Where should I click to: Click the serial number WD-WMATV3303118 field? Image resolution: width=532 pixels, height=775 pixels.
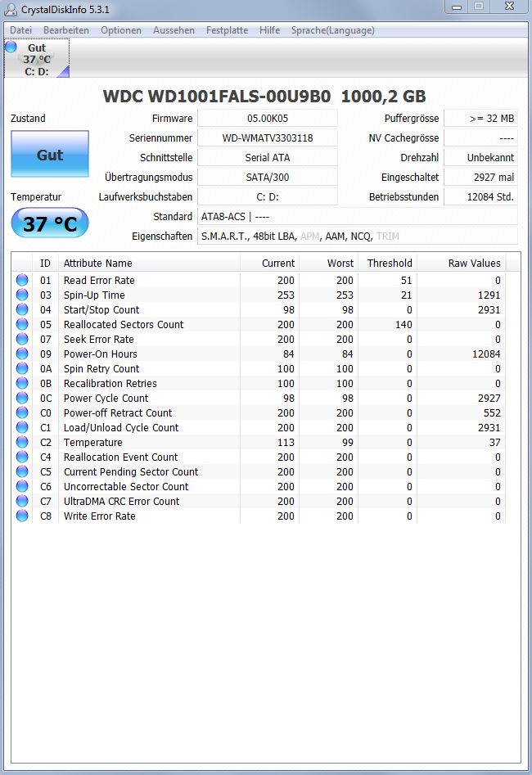pos(268,138)
